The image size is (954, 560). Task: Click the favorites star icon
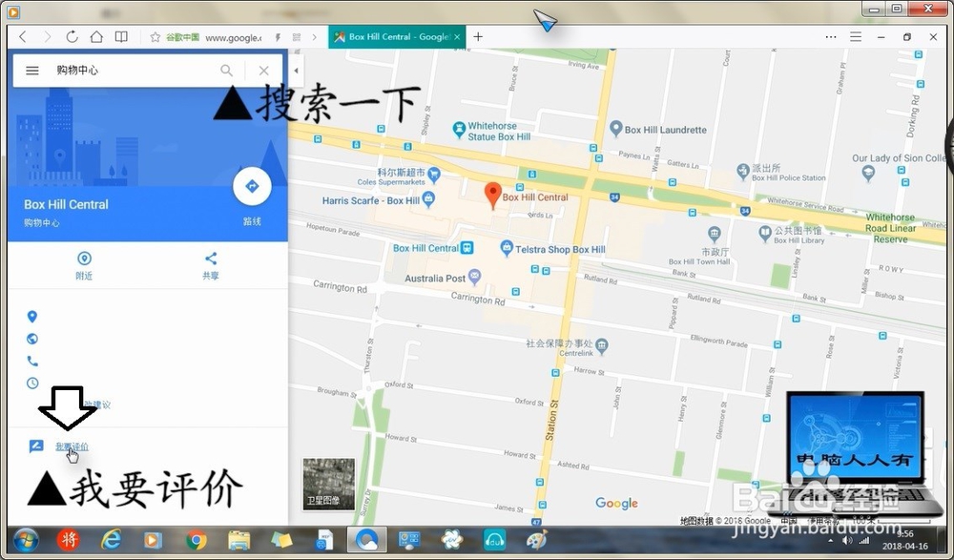156,37
